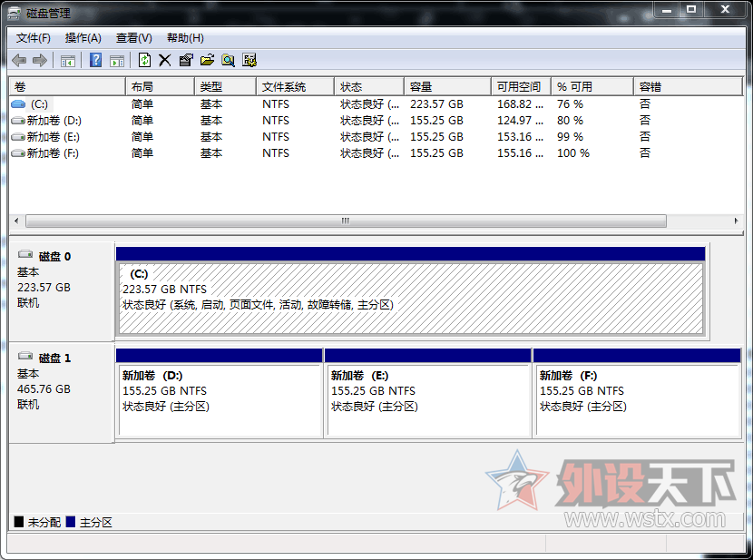Click the scrollbar left arrow

pos(17,221)
